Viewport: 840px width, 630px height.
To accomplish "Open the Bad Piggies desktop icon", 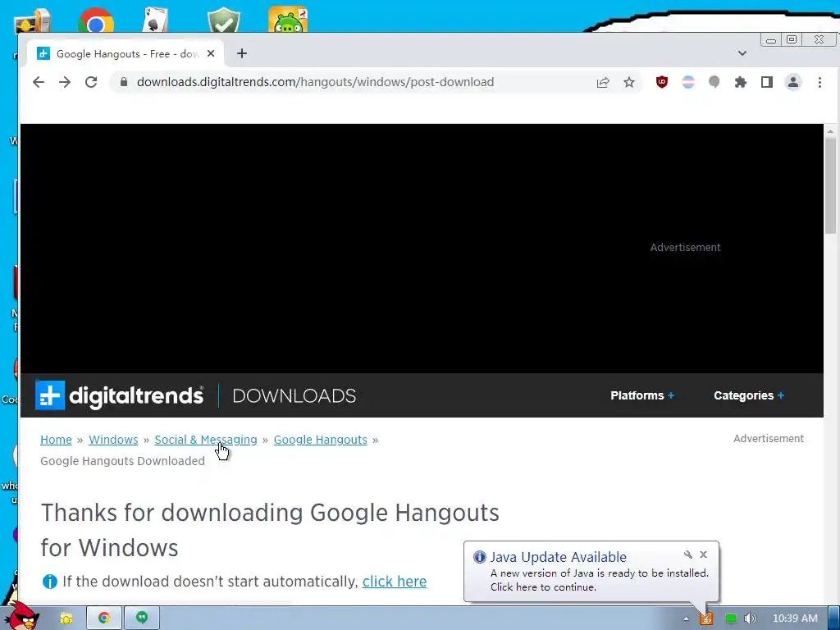I will pyautogui.click(x=288, y=20).
